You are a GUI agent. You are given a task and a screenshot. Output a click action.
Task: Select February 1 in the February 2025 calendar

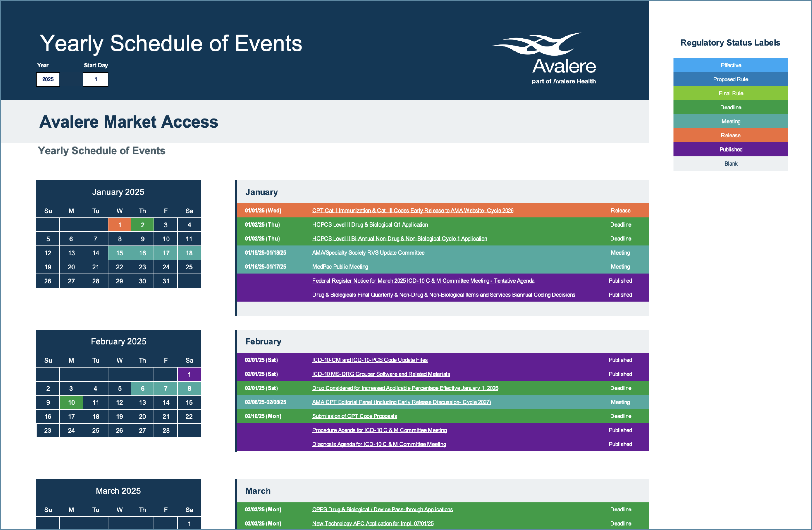click(x=189, y=375)
